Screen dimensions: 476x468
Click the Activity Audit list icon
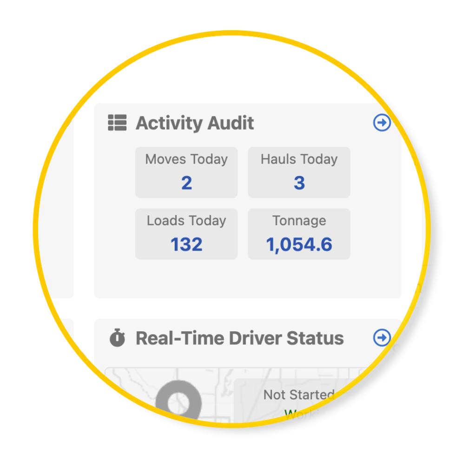tap(117, 123)
